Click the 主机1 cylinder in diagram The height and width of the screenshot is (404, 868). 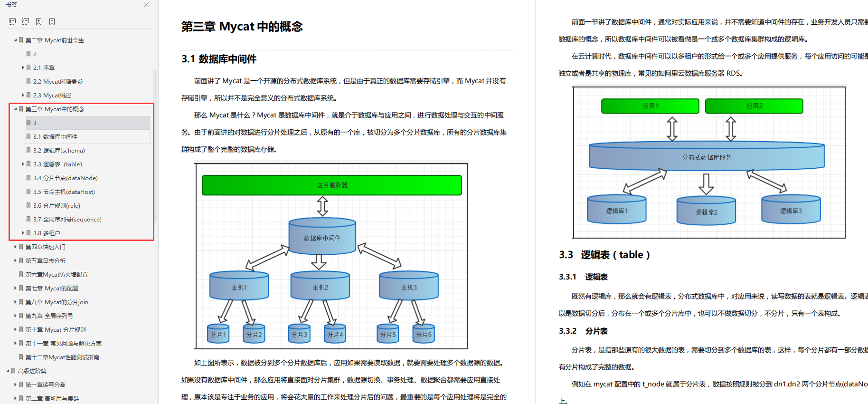[239, 286]
